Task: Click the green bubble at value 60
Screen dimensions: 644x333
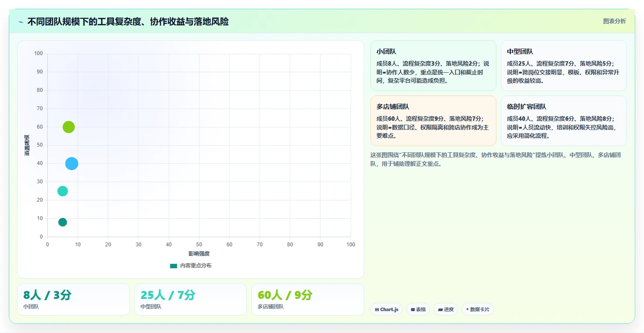Action: click(x=69, y=127)
